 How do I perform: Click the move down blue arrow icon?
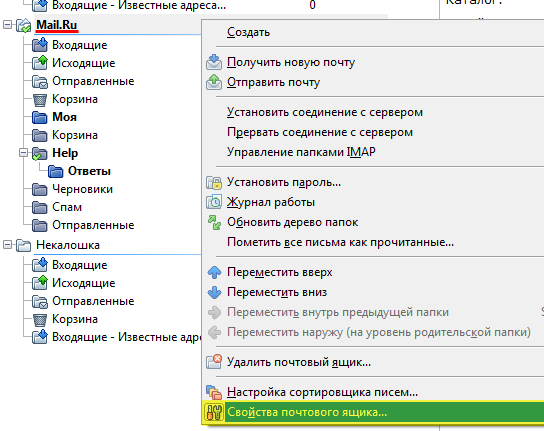click(214, 292)
